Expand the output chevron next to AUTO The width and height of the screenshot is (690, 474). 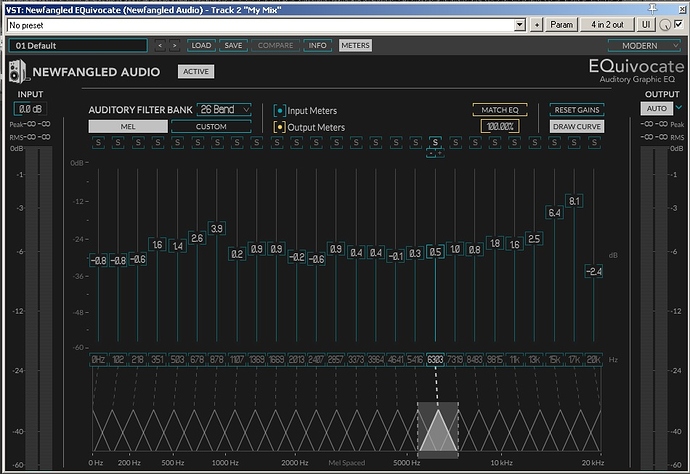click(x=679, y=107)
